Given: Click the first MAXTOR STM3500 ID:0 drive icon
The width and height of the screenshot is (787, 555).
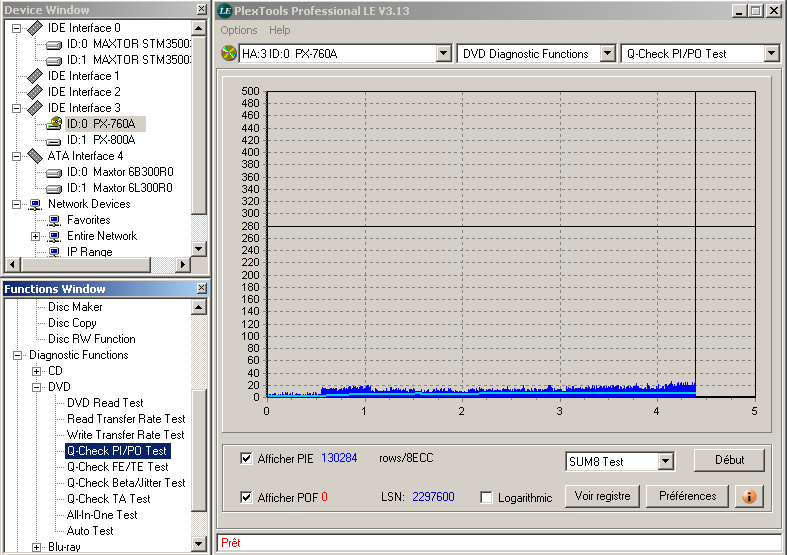Looking at the screenshot, I should coord(54,45).
